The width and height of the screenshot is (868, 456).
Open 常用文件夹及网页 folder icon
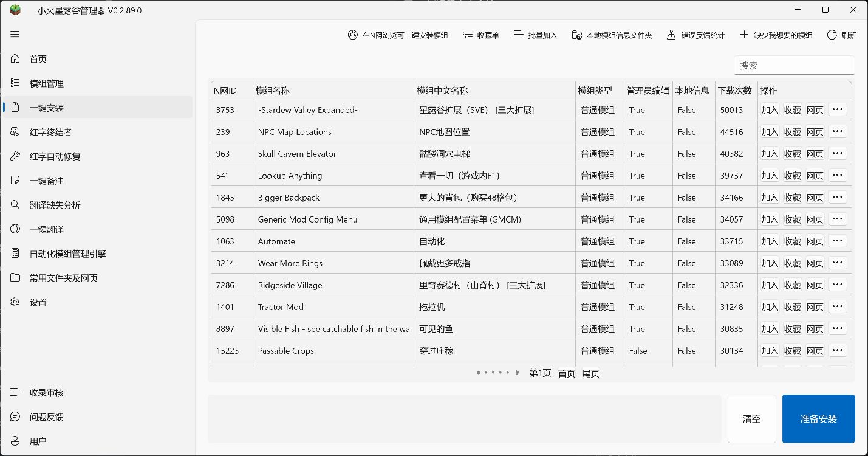click(x=15, y=278)
